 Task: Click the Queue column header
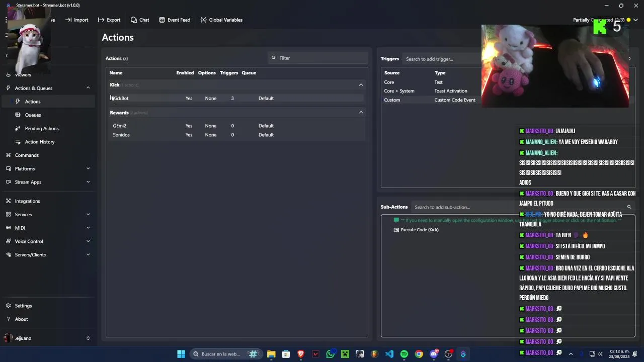click(x=249, y=73)
